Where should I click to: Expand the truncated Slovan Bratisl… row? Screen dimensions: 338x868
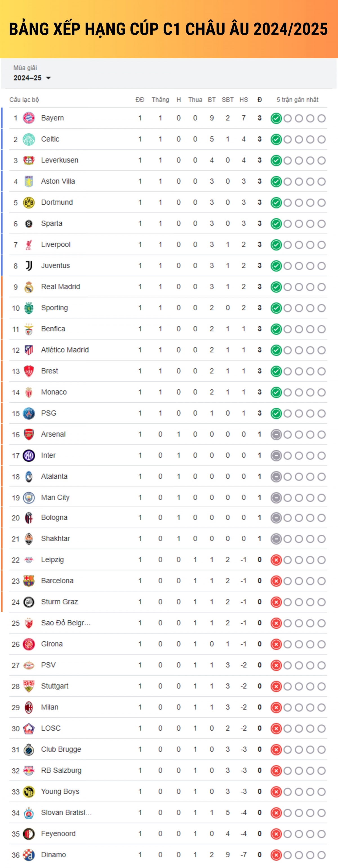click(x=168, y=813)
